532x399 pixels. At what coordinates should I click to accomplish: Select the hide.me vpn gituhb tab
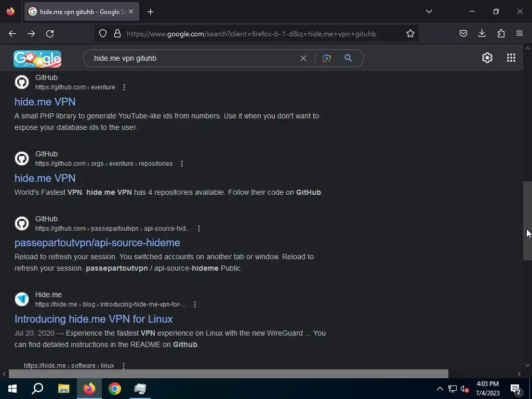tap(82, 12)
